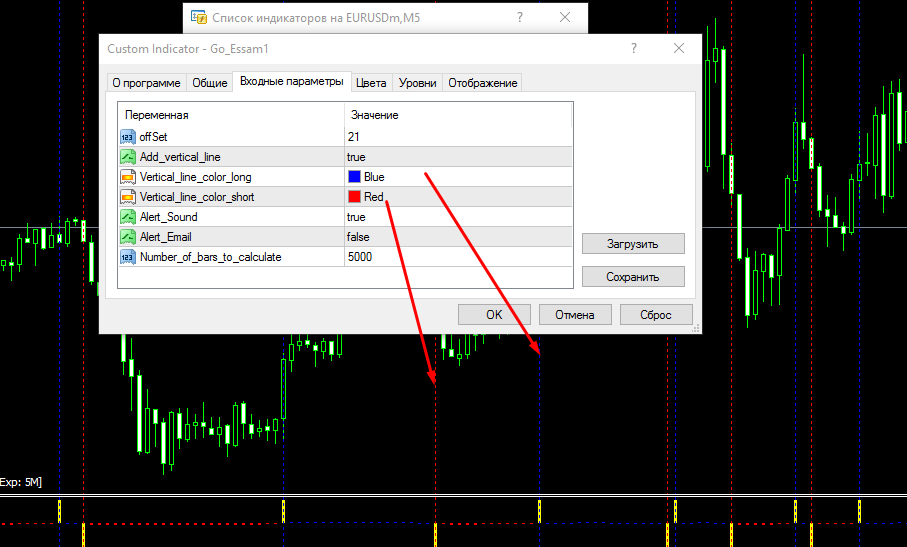Click the help question mark in Custom Indicator title bar
The image size is (907, 547).
[x=633, y=49]
